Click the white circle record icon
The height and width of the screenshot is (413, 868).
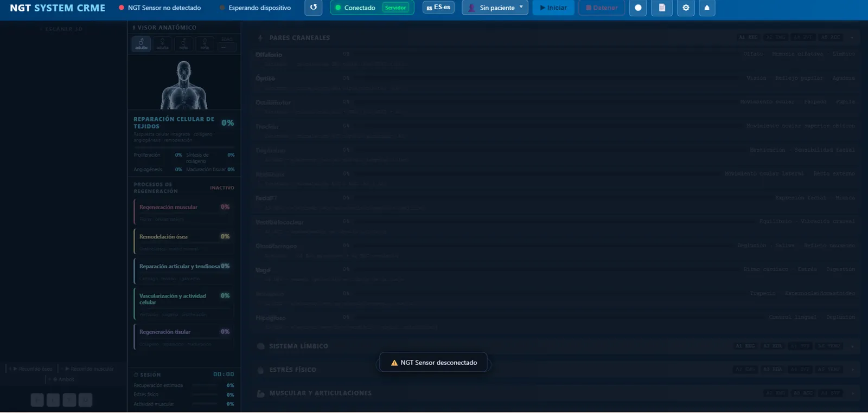pyautogui.click(x=638, y=8)
